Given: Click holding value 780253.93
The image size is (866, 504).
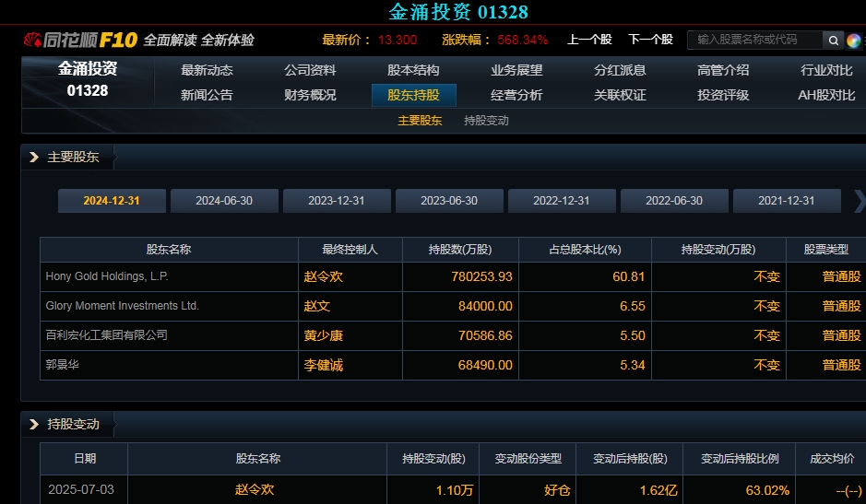Looking at the screenshot, I should (x=481, y=276).
